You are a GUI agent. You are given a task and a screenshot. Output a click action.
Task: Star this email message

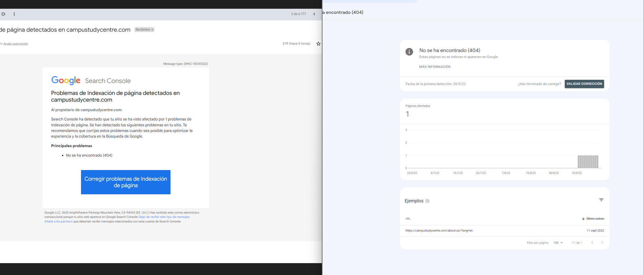(x=318, y=44)
